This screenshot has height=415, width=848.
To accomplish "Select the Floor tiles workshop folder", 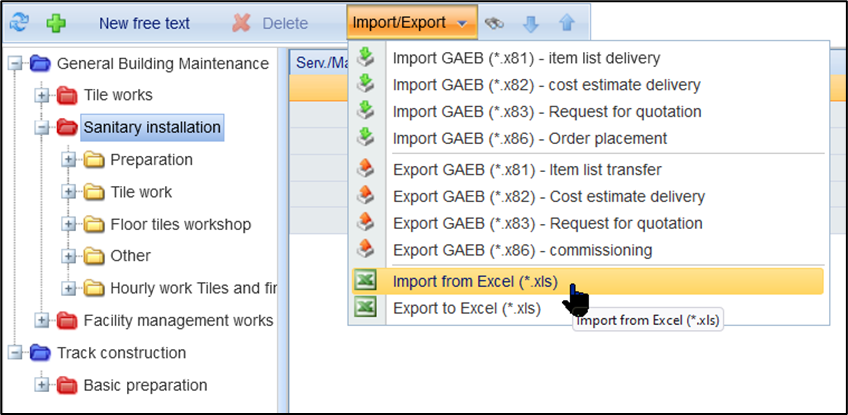I will click(180, 224).
